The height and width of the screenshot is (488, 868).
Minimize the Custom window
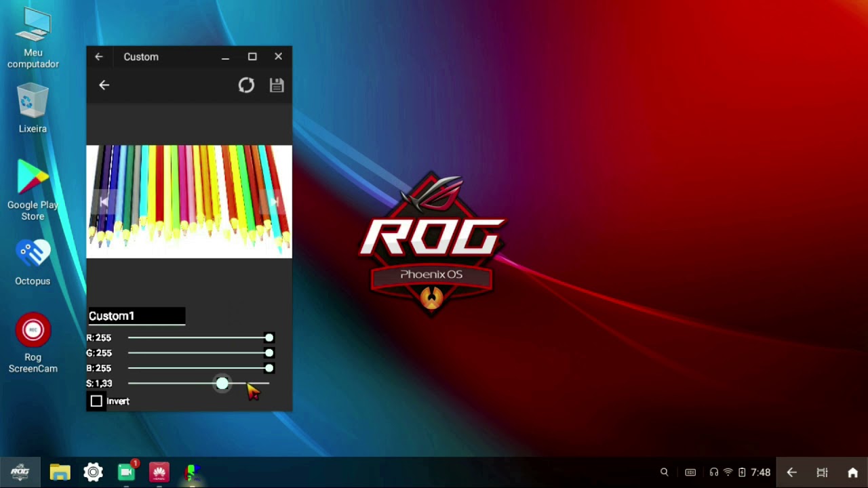point(225,57)
